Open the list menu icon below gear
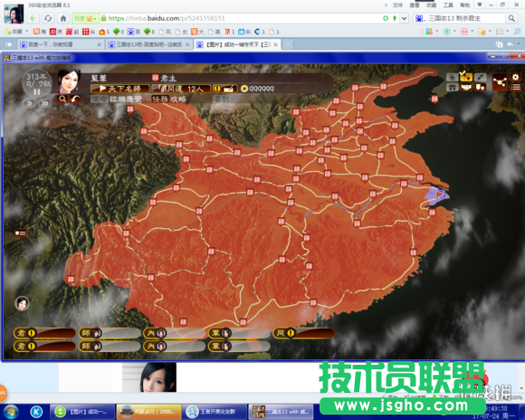Screen dimensions: 525x420 (x=516, y=88)
